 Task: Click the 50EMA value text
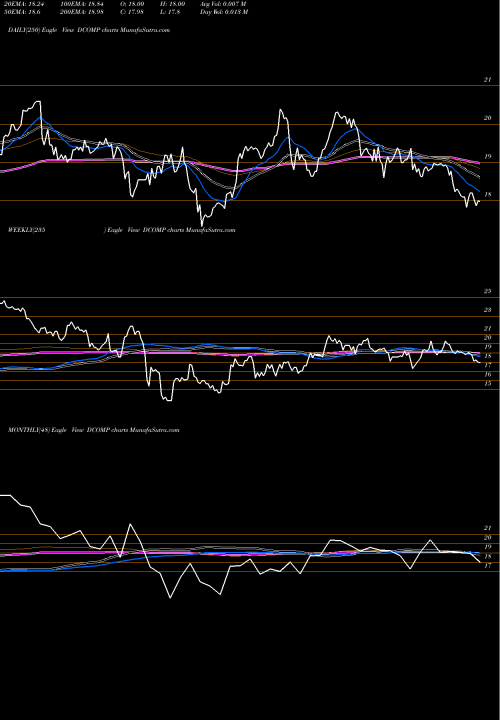(x=21, y=12)
